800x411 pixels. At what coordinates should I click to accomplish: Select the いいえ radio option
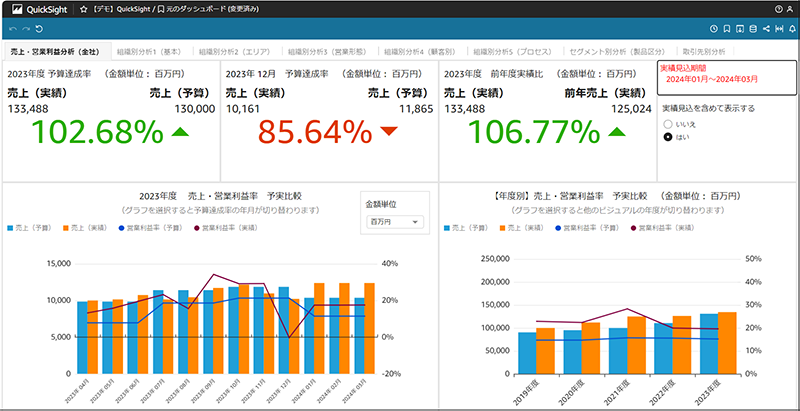point(668,123)
